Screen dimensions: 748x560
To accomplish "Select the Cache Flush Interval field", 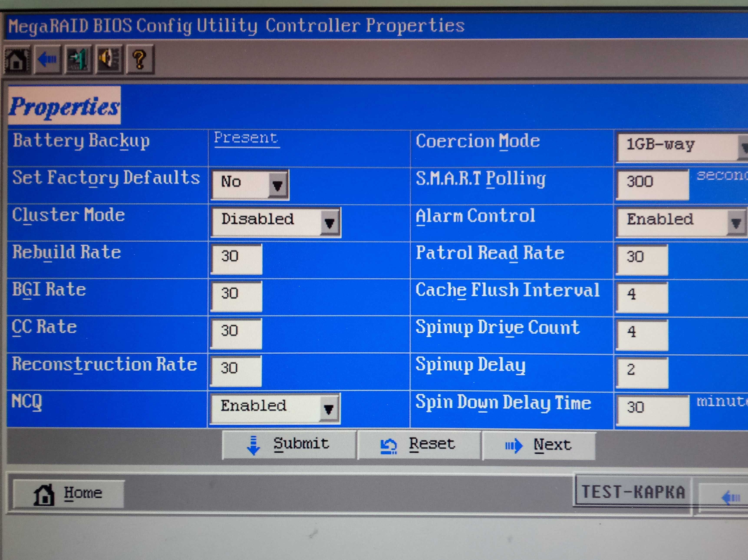I will coord(642,296).
